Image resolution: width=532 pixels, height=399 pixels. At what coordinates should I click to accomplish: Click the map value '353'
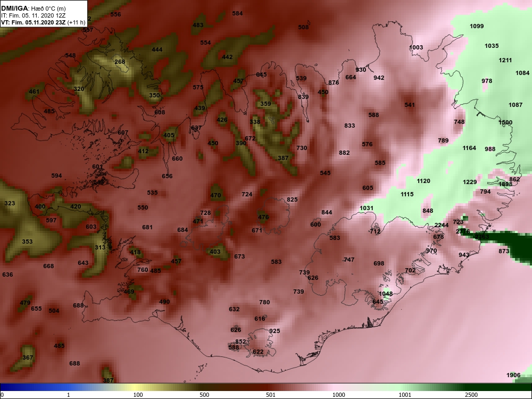click(27, 242)
